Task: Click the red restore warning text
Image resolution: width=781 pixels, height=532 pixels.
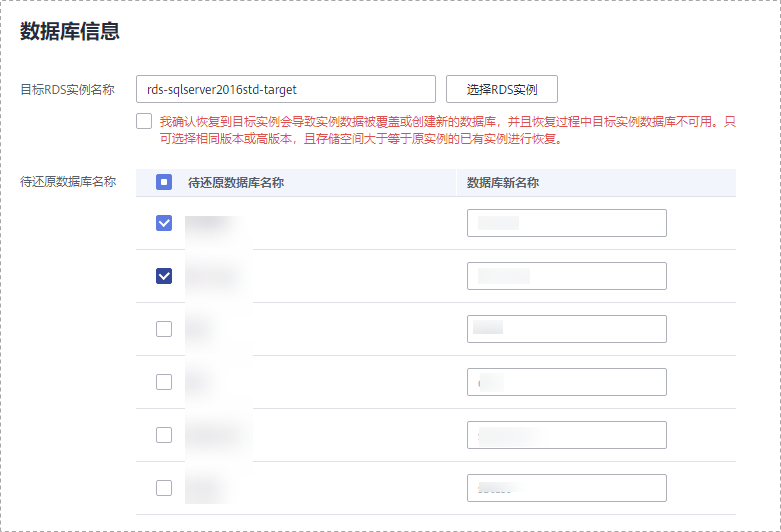Action: click(x=448, y=130)
